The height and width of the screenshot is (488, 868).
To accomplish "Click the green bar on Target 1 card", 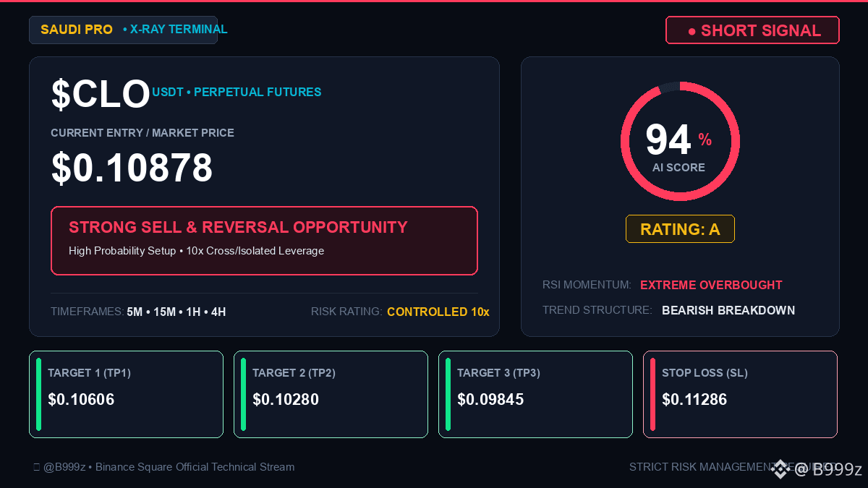I will pos(38,394).
